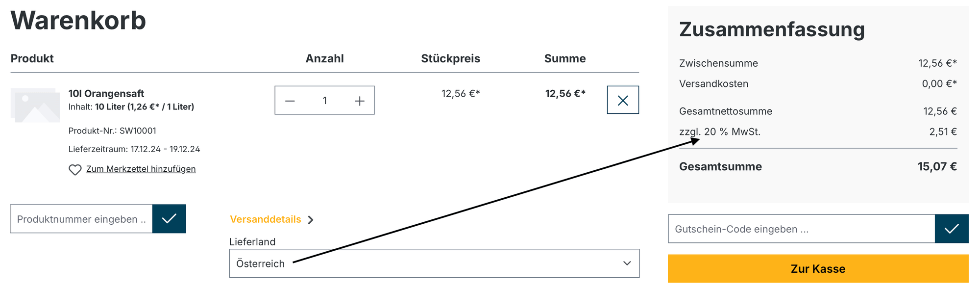Screen dimensions: 980x290
Task: Click the placeholder product image icon
Action: coord(35,104)
